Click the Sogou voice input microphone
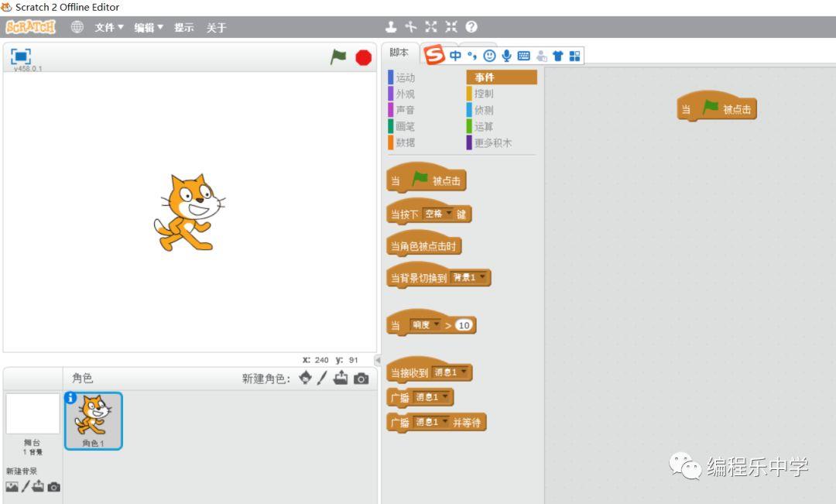The image size is (836, 504). click(x=506, y=56)
